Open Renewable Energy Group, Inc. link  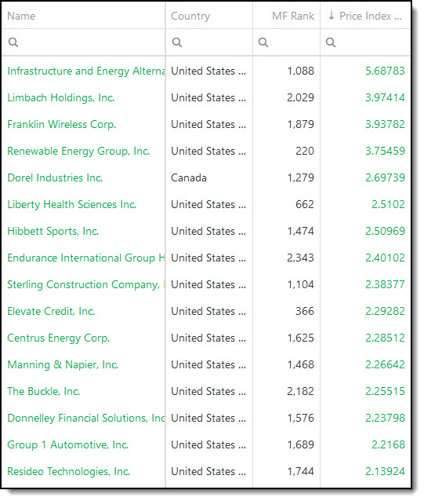tap(79, 151)
